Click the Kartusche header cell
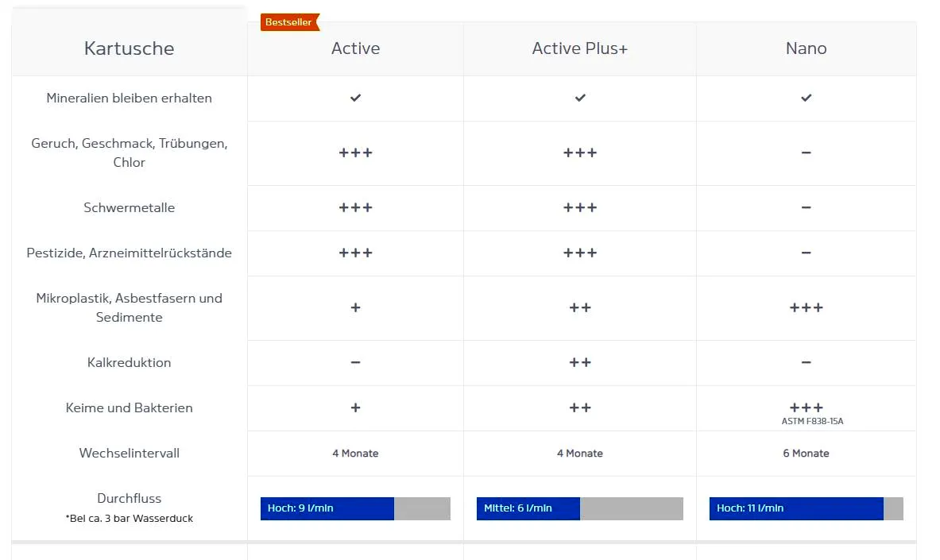The image size is (940, 560). click(129, 48)
